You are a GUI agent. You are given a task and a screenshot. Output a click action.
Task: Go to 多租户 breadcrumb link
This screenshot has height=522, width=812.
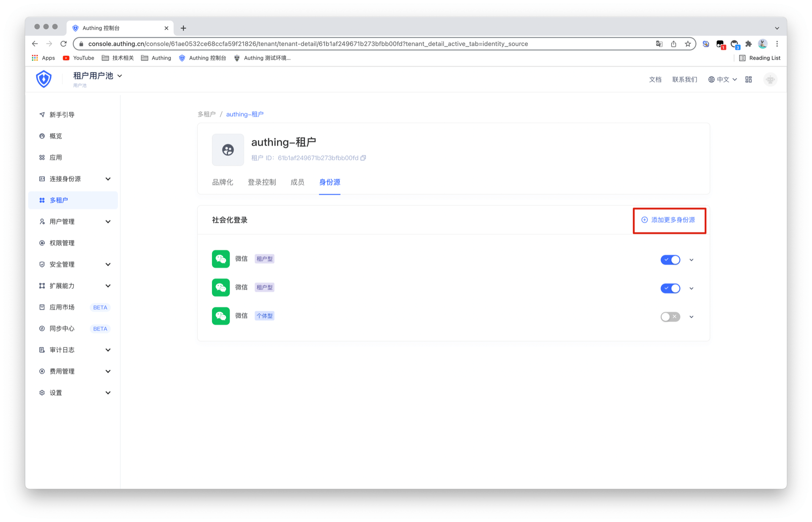(206, 114)
